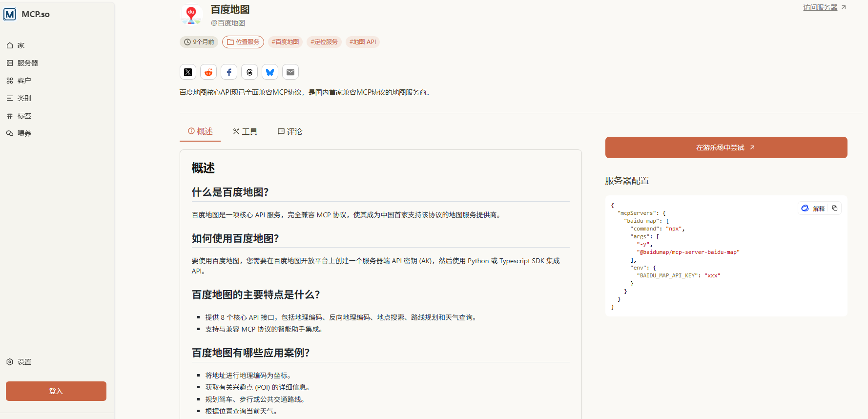Click the #百度地图 tag
This screenshot has width=868, height=419.
(x=285, y=42)
